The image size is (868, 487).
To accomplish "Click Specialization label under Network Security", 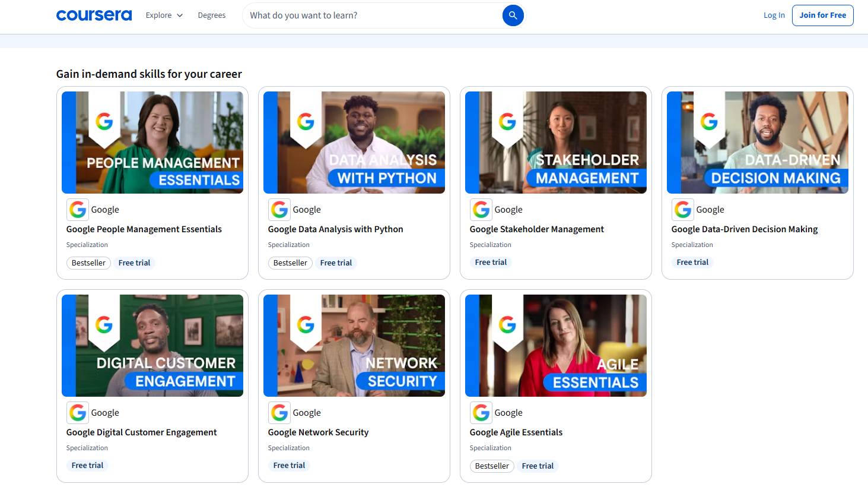I will tap(289, 448).
